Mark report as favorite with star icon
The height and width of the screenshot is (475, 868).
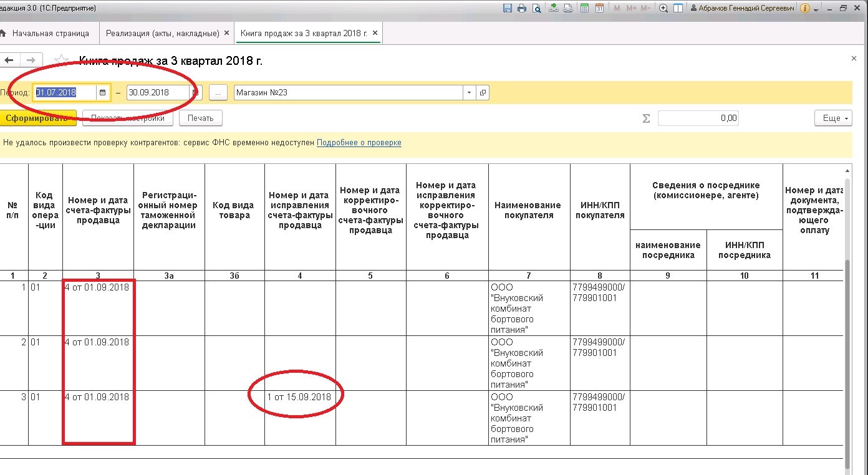[61, 60]
